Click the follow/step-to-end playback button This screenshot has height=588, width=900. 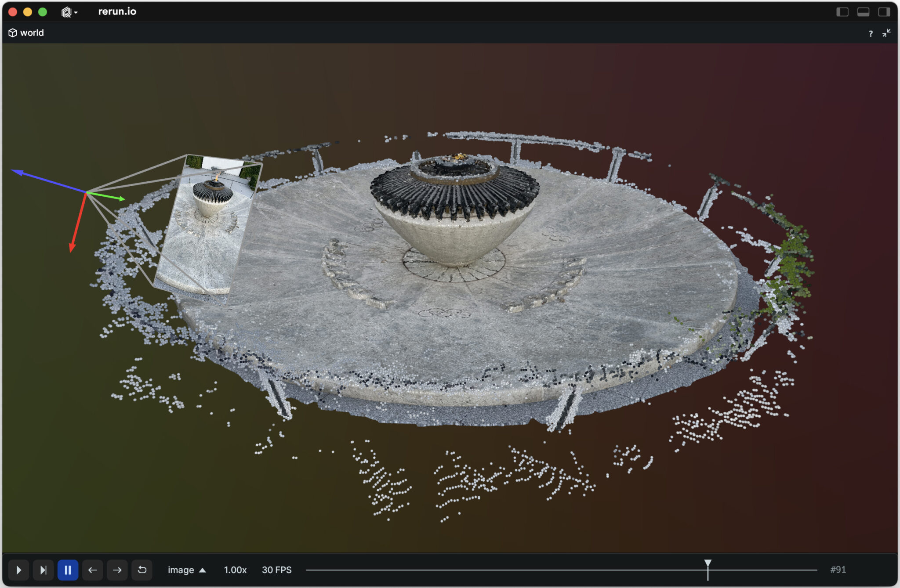coord(43,570)
